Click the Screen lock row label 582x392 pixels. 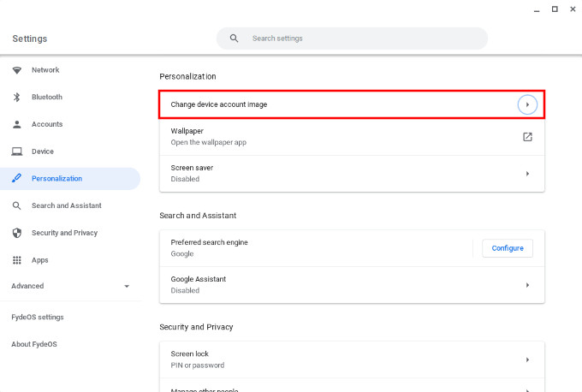pyautogui.click(x=190, y=353)
